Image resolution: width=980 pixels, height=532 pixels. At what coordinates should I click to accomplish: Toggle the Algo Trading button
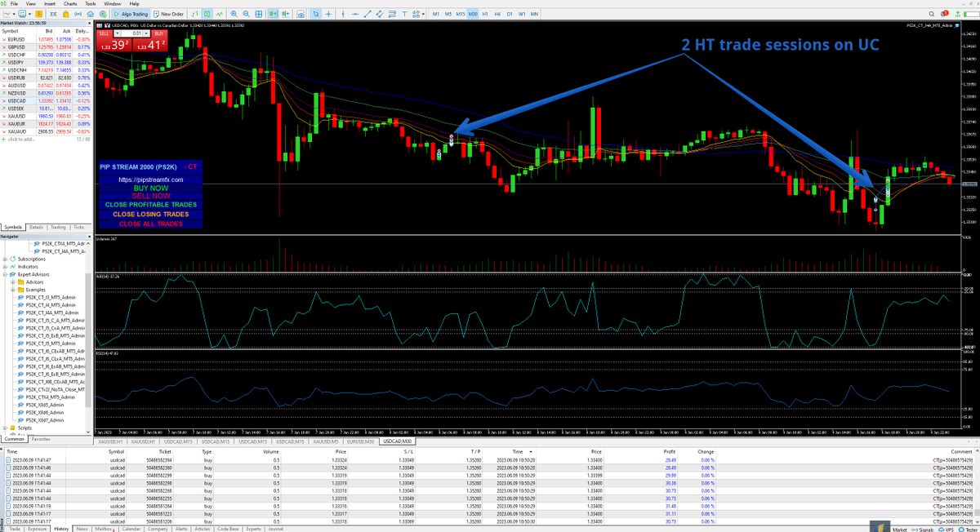tap(131, 14)
